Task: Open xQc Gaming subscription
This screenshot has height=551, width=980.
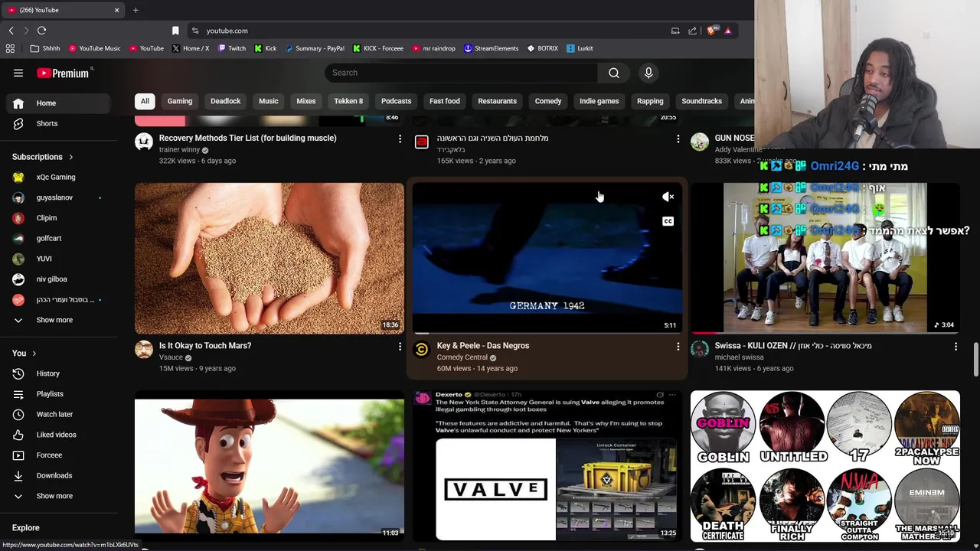Action: (60, 177)
